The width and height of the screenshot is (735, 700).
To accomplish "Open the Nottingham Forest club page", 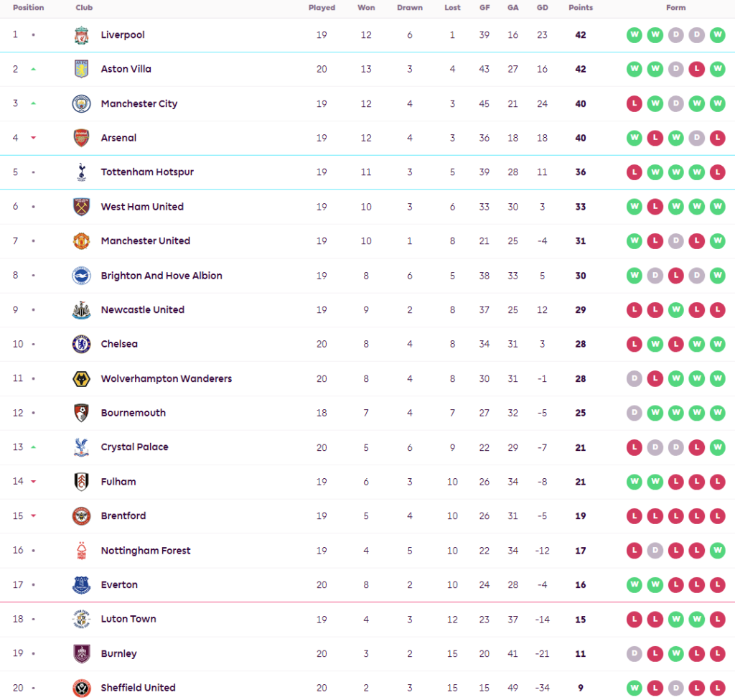I will pyautogui.click(x=146, y=551).
